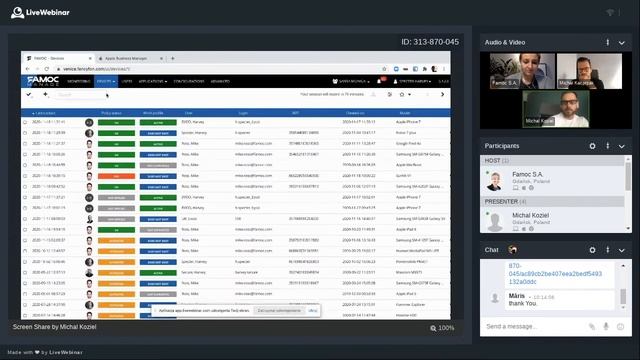640x360 pixels.
Task: Open the LiveWebinar top-right kebab menu
Action: click(x=620, y=13)
